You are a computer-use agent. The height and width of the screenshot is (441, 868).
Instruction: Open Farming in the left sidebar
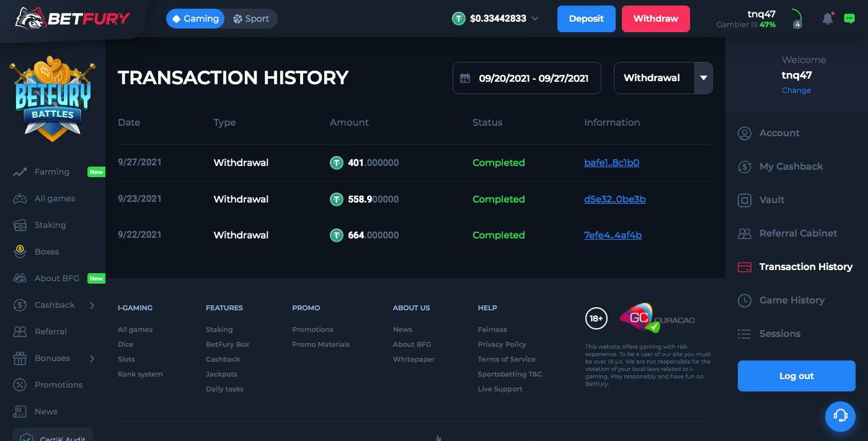tap(52, 172)
